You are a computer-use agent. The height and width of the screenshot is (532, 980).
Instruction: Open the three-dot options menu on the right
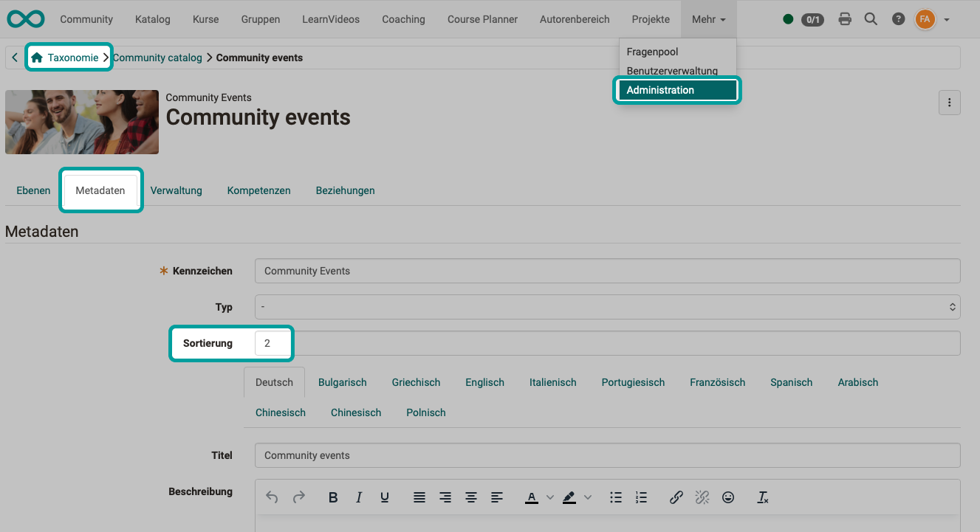[x=950, y=103]
